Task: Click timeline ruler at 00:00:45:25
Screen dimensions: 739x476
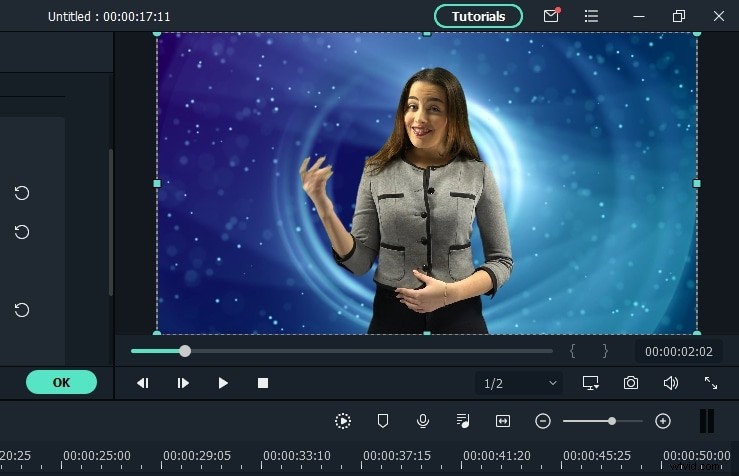Action: [597, 456]
